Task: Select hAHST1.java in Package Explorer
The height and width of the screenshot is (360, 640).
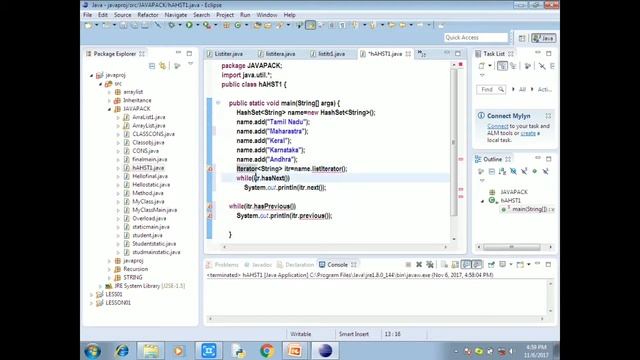Action: [148, 168]
